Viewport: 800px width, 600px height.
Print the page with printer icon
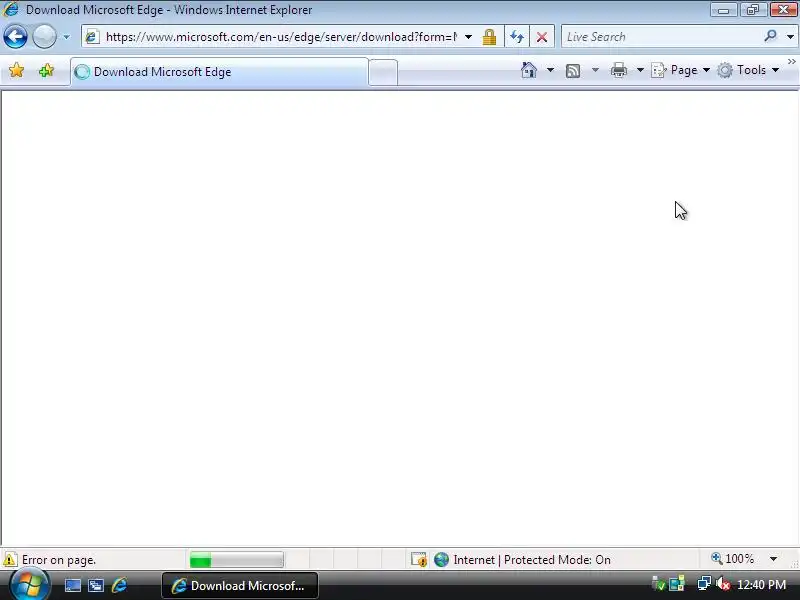(618, 70)
